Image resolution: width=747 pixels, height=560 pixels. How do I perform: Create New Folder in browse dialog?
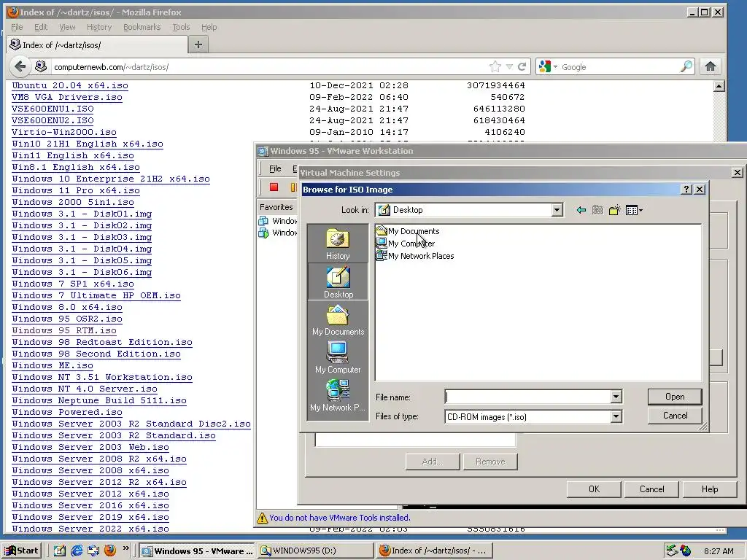tap(614, 210)
